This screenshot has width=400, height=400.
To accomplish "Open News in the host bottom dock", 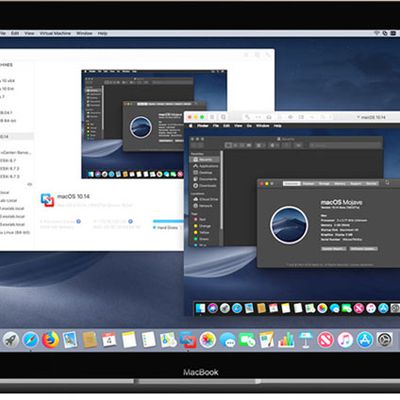I will (325, 340).
